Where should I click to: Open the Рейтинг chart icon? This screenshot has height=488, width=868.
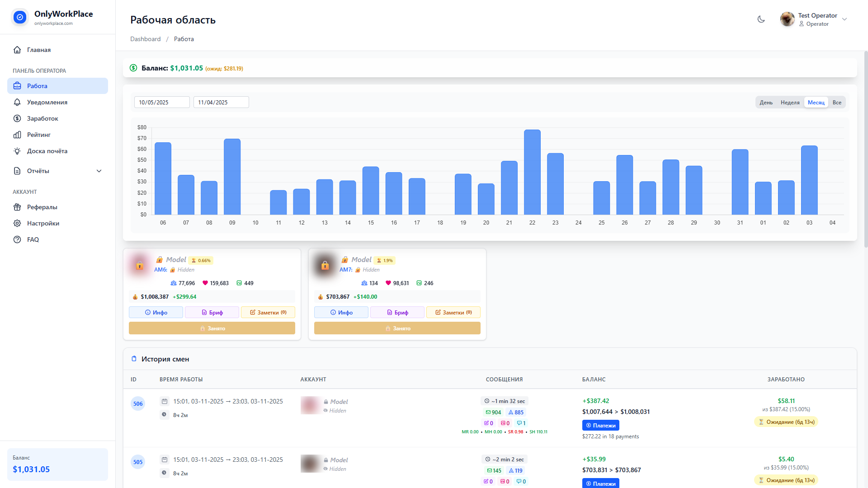pyautogui.click(x=17, y=135)
